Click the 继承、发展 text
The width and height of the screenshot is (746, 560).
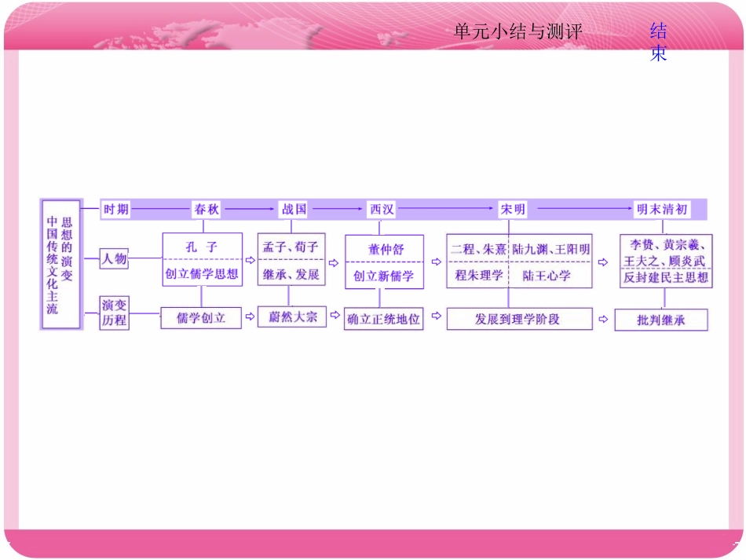(291, 274)
